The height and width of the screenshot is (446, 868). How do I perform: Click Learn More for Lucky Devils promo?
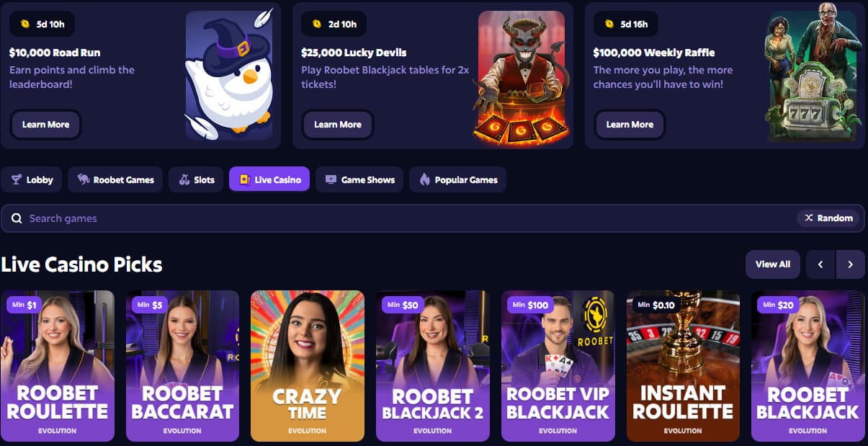[338, 125]
